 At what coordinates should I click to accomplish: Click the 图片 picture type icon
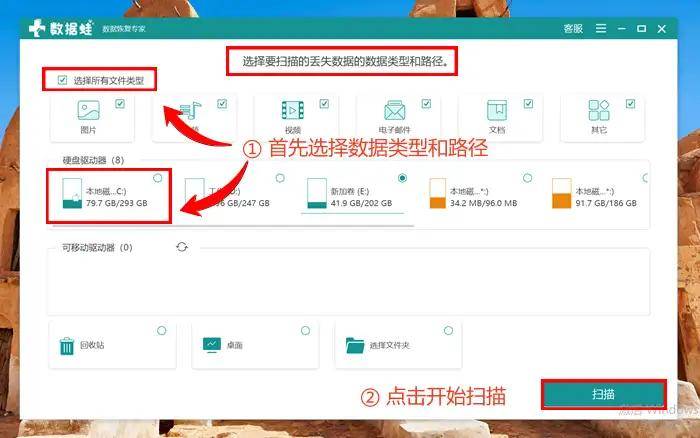(x=88, y=110)
